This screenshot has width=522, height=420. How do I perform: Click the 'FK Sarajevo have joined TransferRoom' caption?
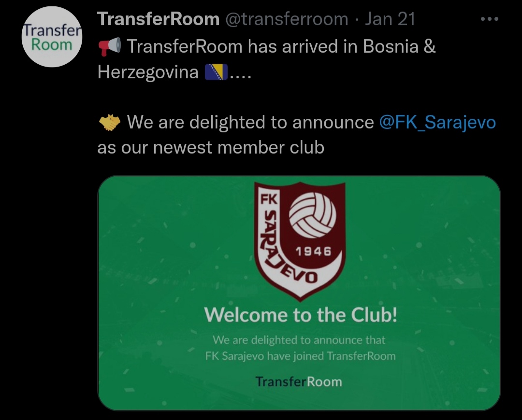point(300,356)
